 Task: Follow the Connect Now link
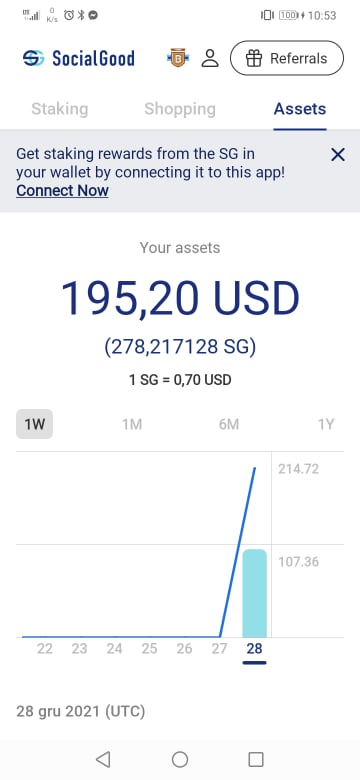click(62, 191)
